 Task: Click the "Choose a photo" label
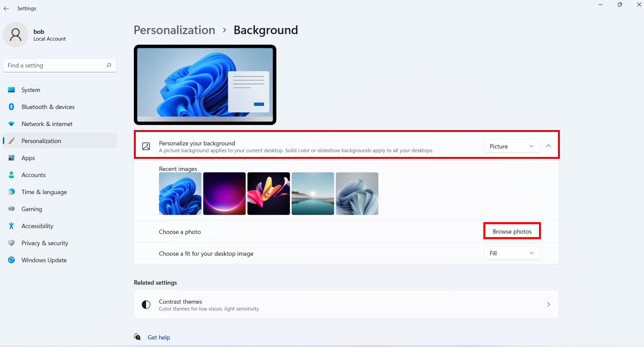pyautogui.click(x=180, y=232)
